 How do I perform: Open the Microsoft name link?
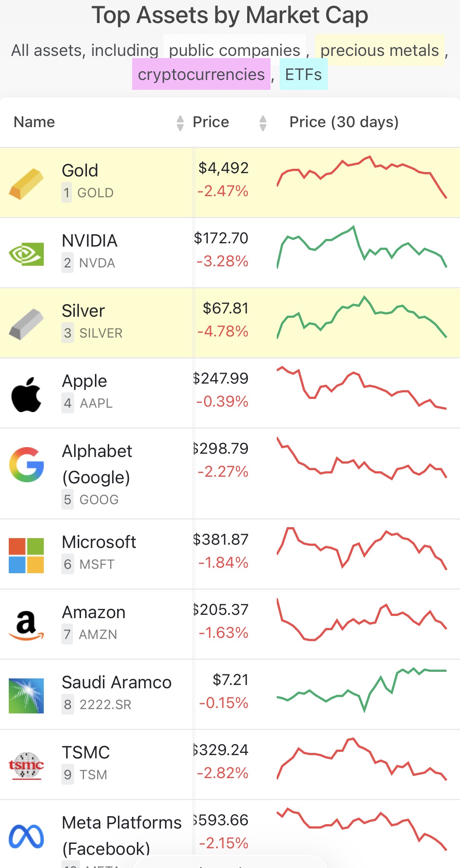tap(99, 542)
